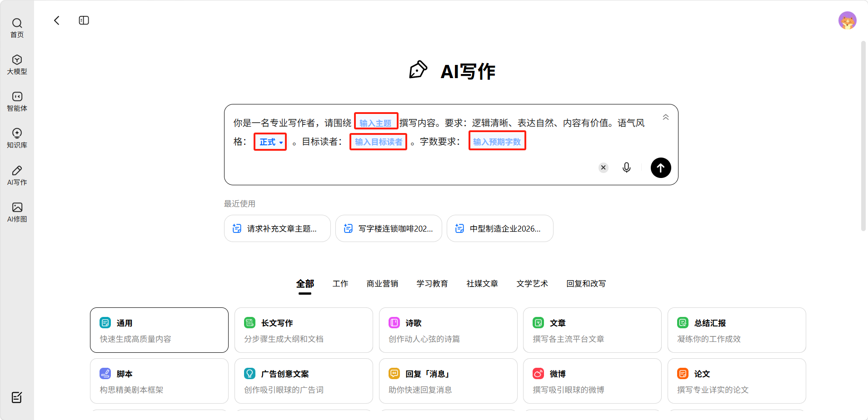Select the 通用 template card
868x420 pixels.
click(x=159, y=330)
